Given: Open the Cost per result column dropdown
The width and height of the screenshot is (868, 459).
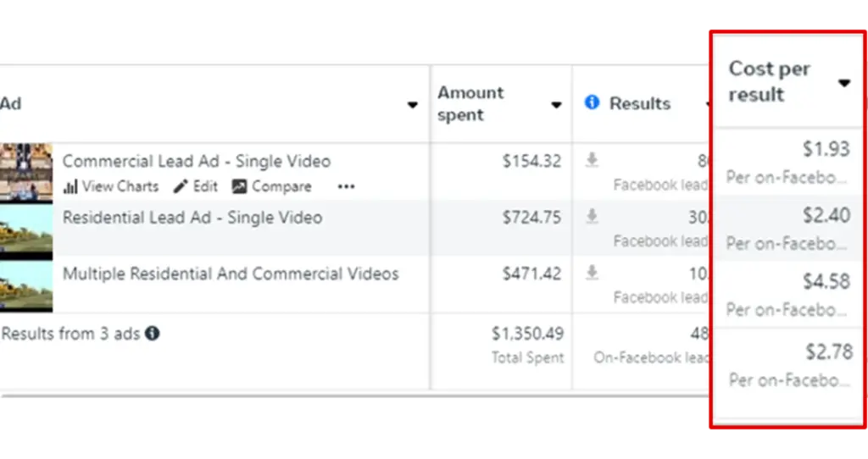Looking at the screenshot, I should click(844, 83).
